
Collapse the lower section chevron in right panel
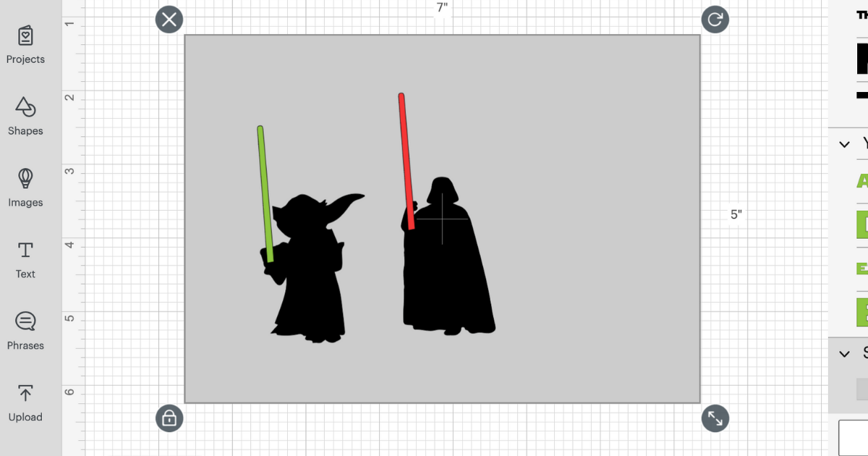[x=844, y=354]
